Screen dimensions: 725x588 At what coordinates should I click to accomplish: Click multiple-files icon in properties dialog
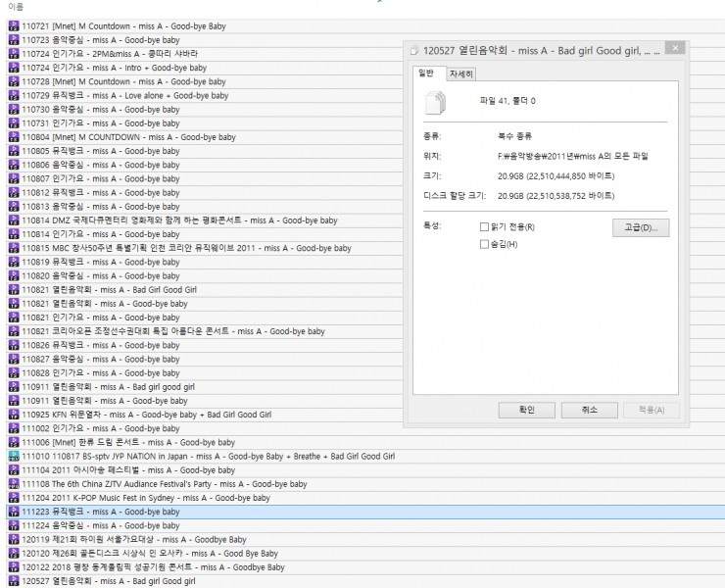click(436, 102)
